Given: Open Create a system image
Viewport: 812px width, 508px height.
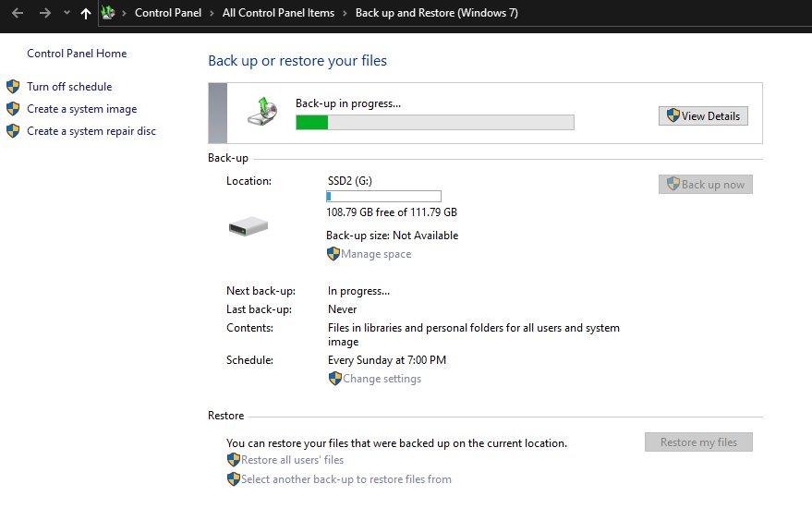Looking at the screenshot, I should pos(82,109).
